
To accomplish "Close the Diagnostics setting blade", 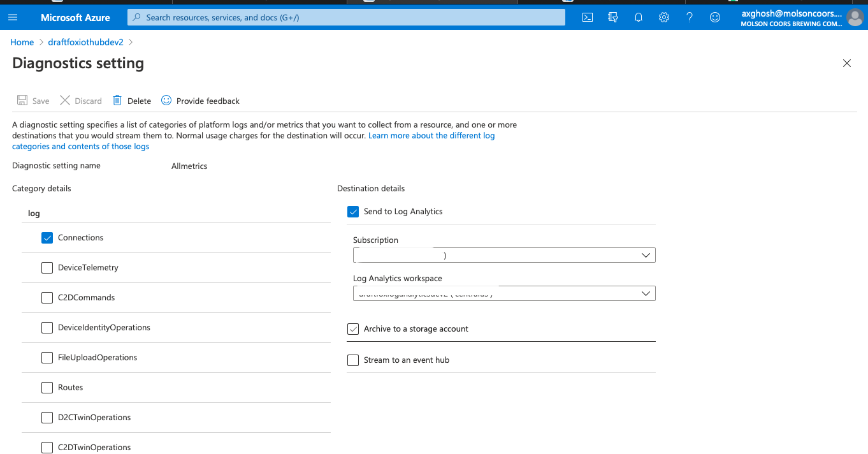I will (847, 63).
